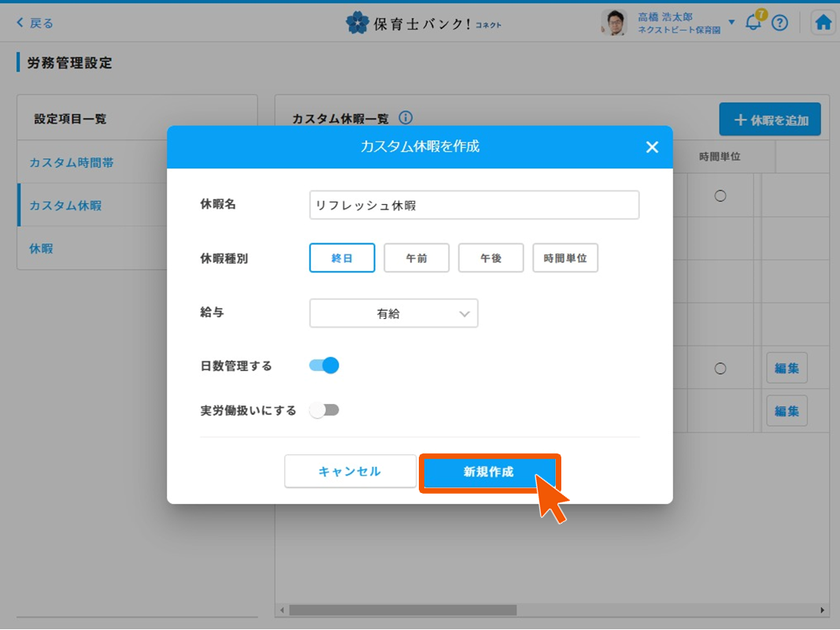
Task: Close the カスタム休暇を作成 dialog with X
Action: coord(652,147)
